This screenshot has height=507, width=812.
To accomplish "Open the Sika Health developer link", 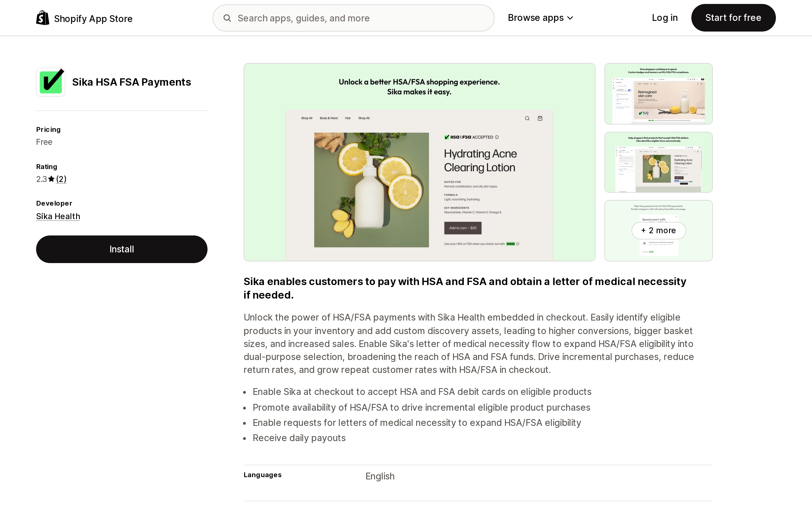I will tap(58, 216).
